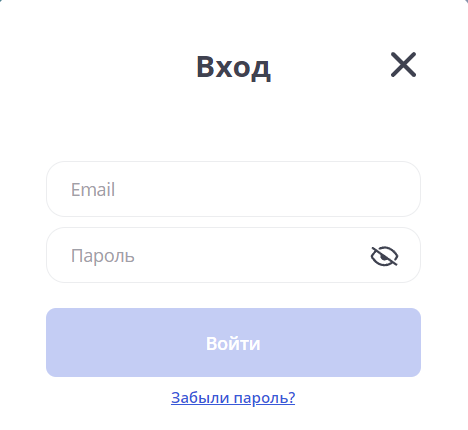
Task: Toggle password visibility with the eye icon
Action: [384, 256]
